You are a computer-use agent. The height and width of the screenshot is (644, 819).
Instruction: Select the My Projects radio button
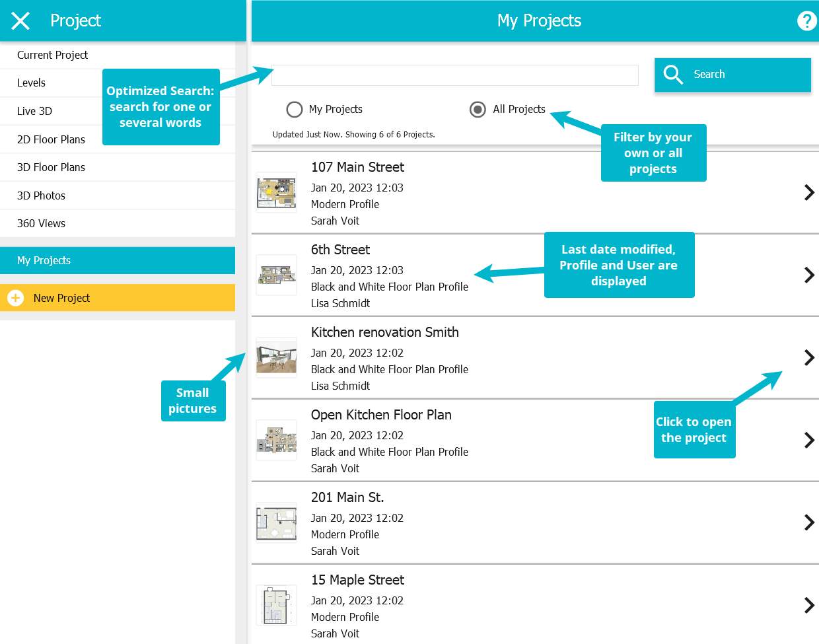[x=295, y=109]
